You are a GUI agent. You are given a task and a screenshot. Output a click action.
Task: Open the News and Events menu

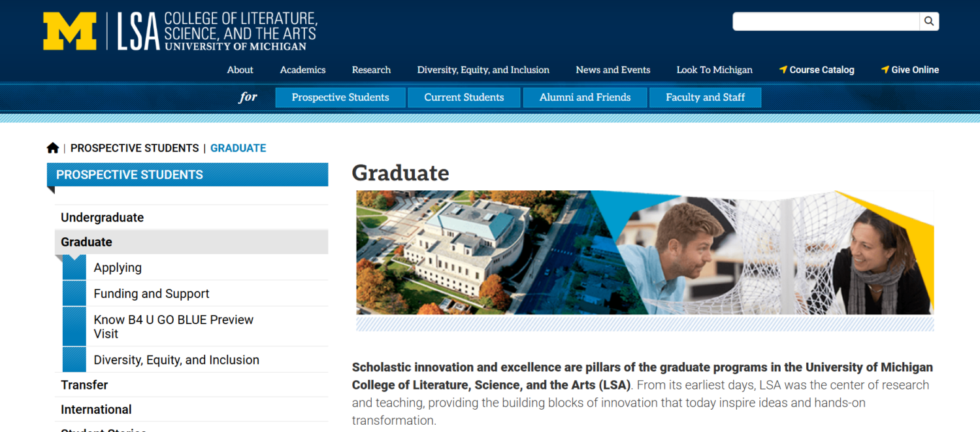click(x=612, y=70)
